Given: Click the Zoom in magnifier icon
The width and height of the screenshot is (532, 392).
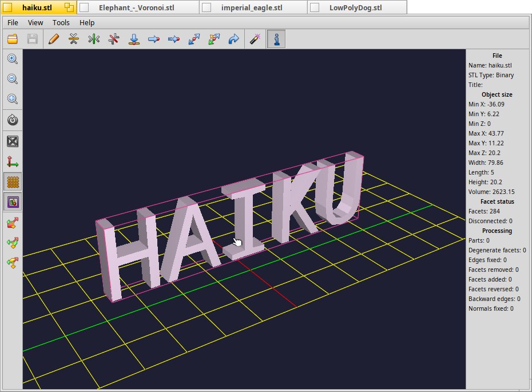Looking at the screenshot, I should click(x=13, y=59).
